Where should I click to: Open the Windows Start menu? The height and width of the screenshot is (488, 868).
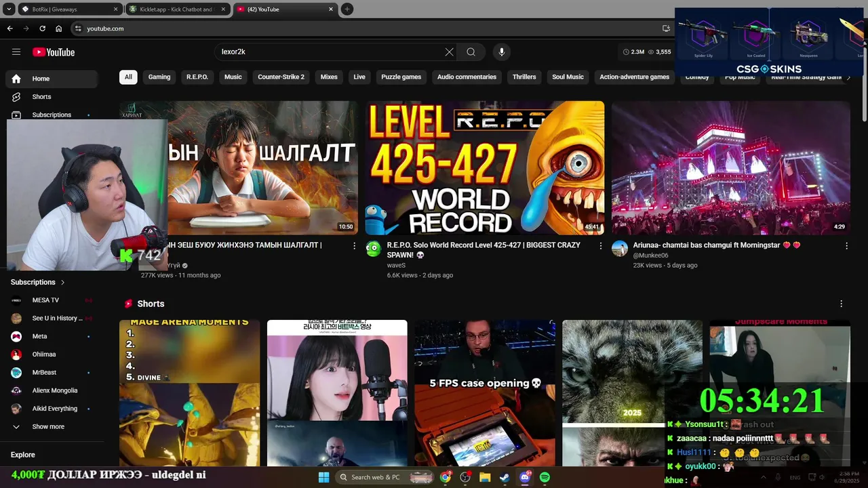point(323,477)
